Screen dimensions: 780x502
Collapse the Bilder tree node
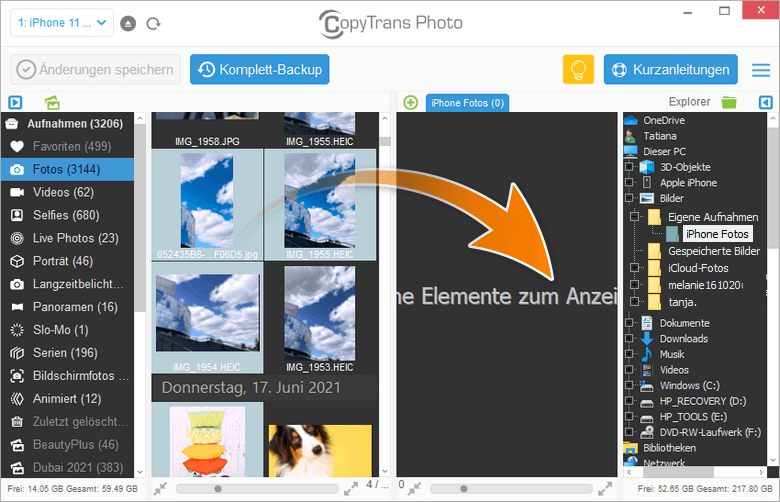[x=629, y=198]
